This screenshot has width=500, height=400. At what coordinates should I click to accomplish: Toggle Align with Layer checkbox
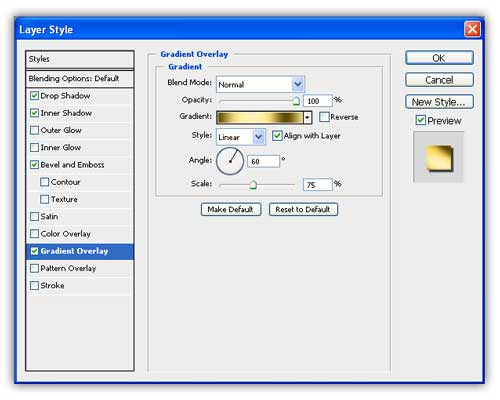[277, 136]
